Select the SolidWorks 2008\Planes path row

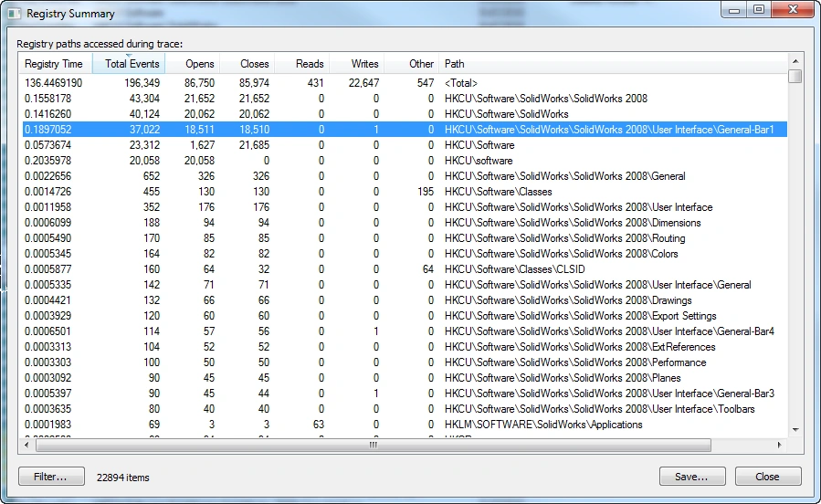(405, 378)
